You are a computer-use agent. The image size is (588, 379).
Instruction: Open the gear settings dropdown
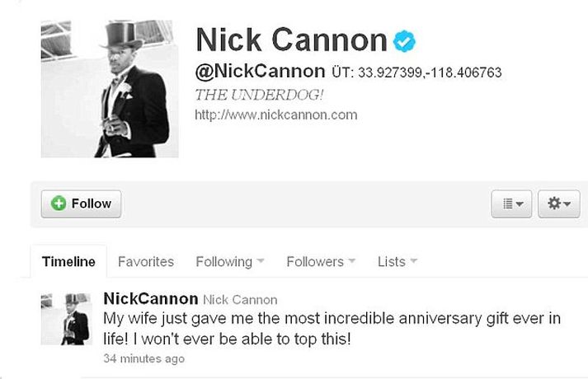(559, 204)
